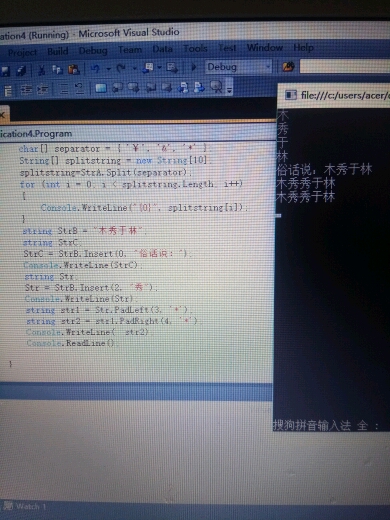Close the open document tab
This screenshot has height=520, width=390.
coord(2,115)
